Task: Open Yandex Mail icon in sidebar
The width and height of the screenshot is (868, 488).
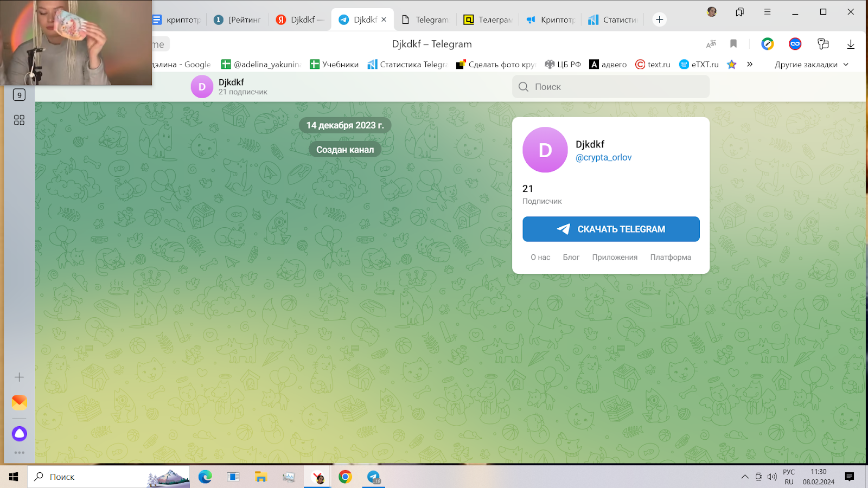Action: 19,402
